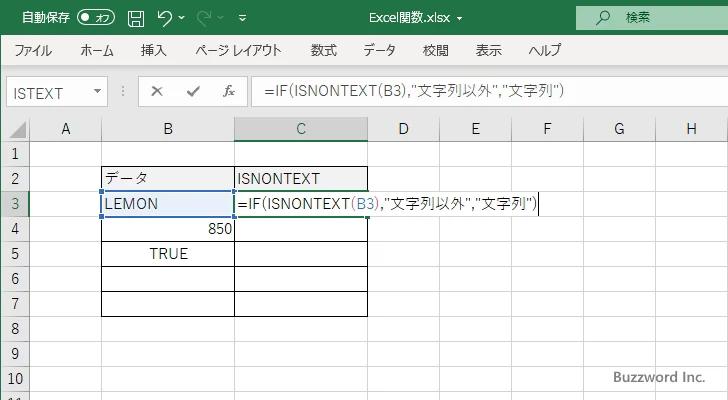The width and height of the screenshot is (728, 400).
Task: Expand the Name Box dropdown arrow
Action: click(98, 91)
